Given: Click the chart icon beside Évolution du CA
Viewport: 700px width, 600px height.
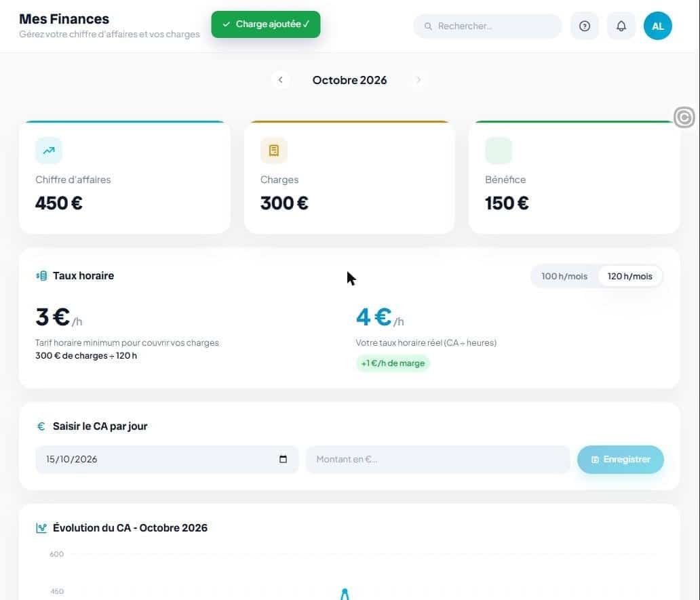Looking at the screenshot, I should [41, 527].
